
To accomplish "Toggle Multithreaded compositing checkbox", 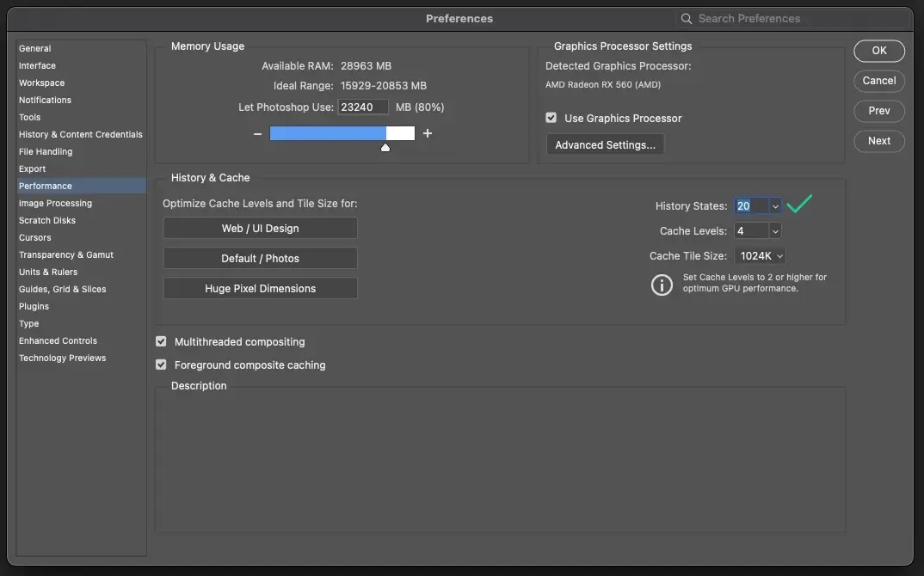I will pyautogui.click(x=161, y=341).
